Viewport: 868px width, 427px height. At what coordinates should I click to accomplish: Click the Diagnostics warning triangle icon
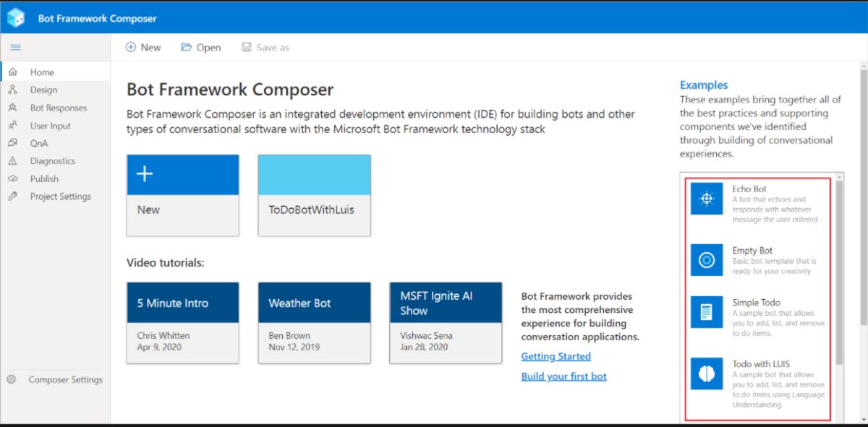click(12, 160)
